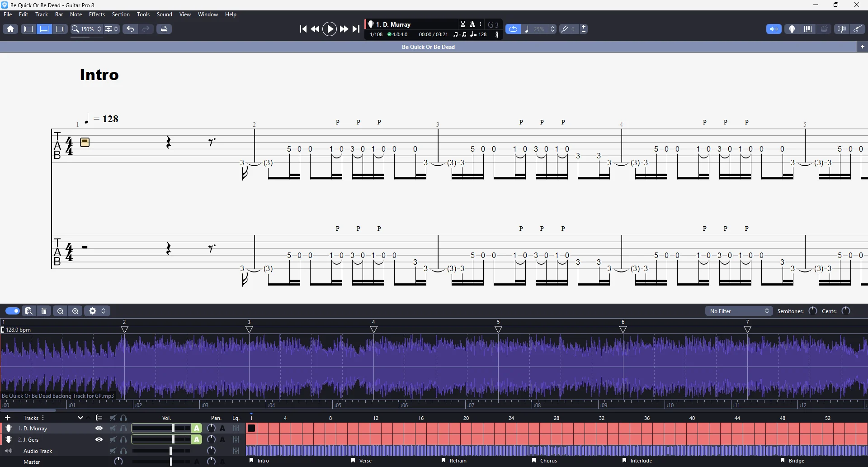
Task: Toggle the right inspector panel
Action: (60, 29)
